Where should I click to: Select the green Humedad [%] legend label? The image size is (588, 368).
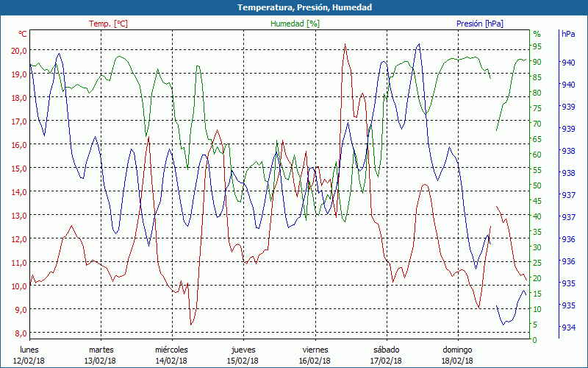coord(295,24)
